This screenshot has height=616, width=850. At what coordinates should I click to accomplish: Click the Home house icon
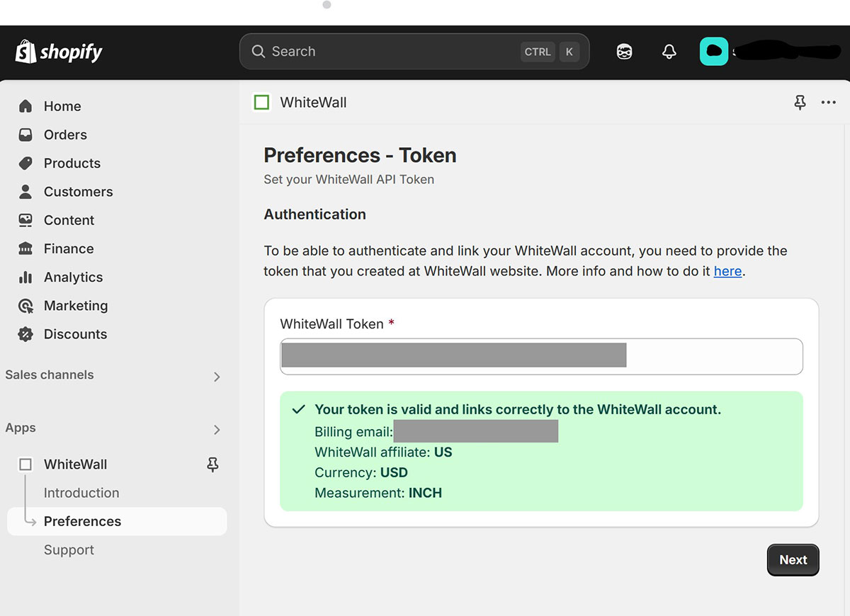coord(25,106)
